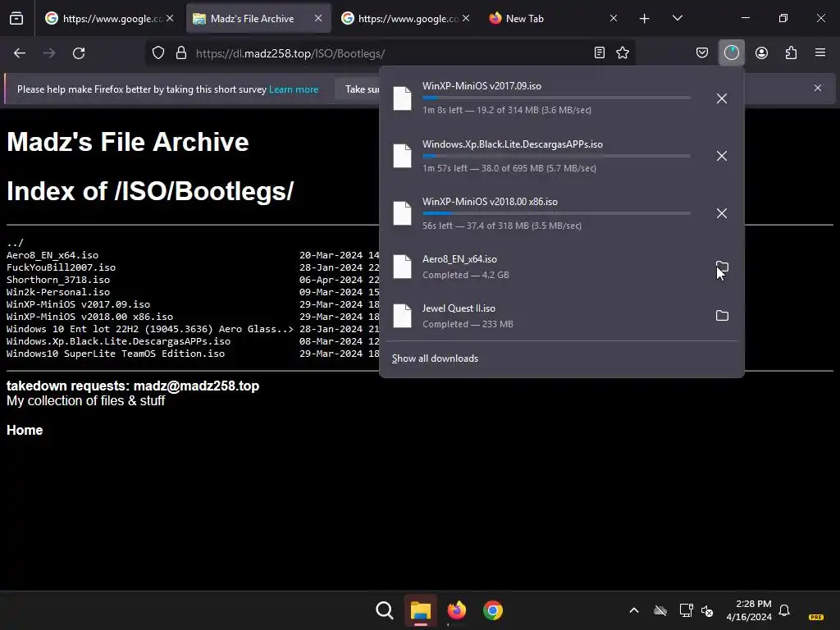Show Jewel Quest II.iso in folder
840x630 pixels.
722,316
